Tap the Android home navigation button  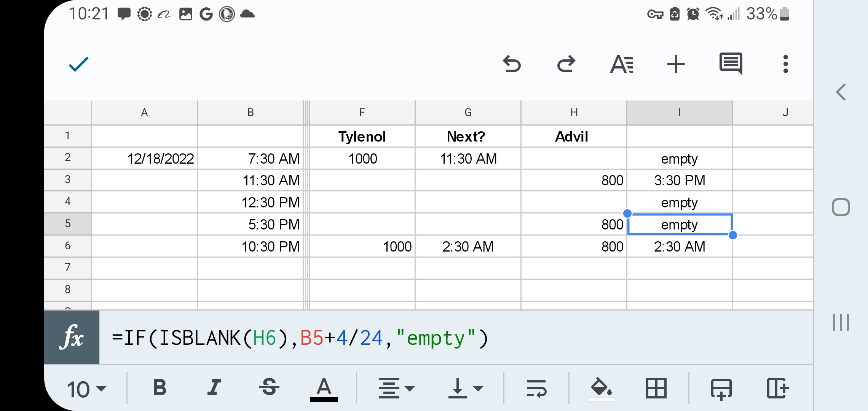(x=841, y=207)
